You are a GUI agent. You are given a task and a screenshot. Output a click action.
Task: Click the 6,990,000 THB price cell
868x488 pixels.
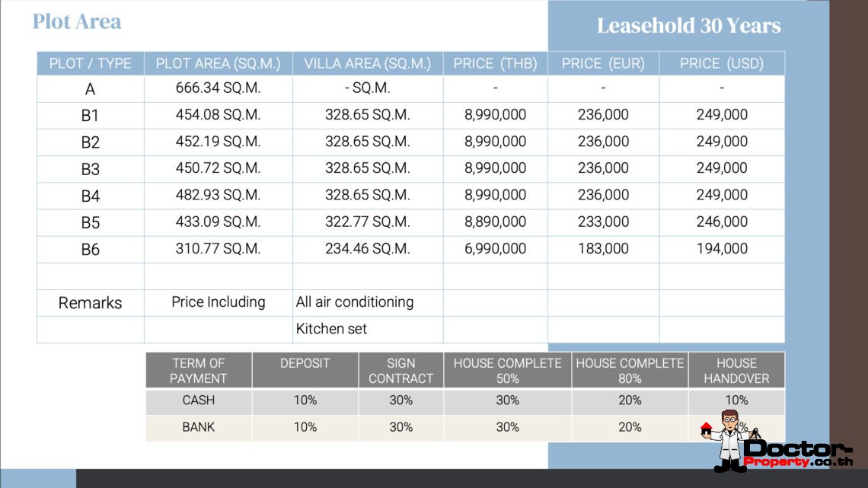tap(495, 248)
